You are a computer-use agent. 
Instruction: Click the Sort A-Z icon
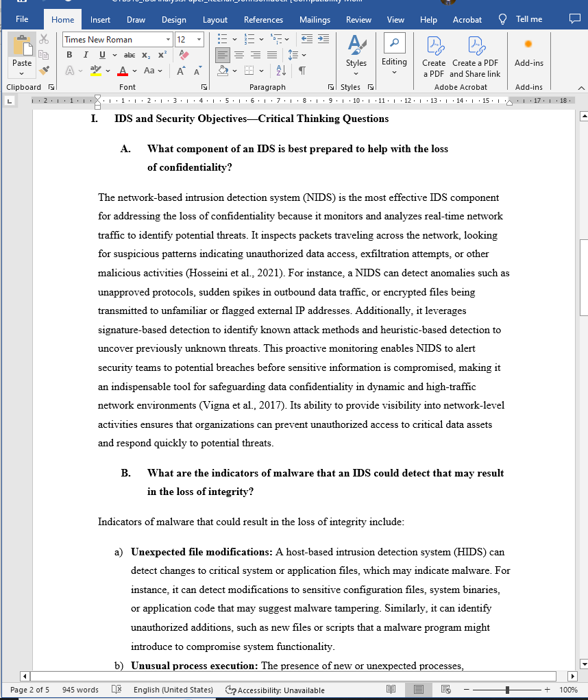pos(281,71)
